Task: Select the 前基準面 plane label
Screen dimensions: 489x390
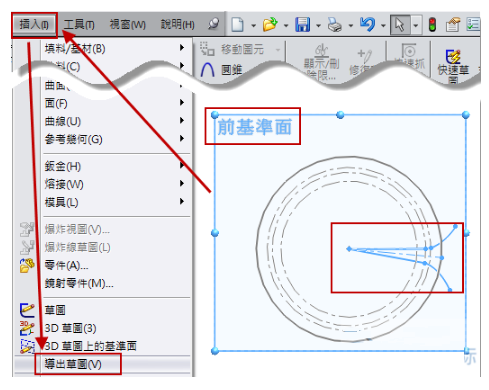Action: point(254,127)
